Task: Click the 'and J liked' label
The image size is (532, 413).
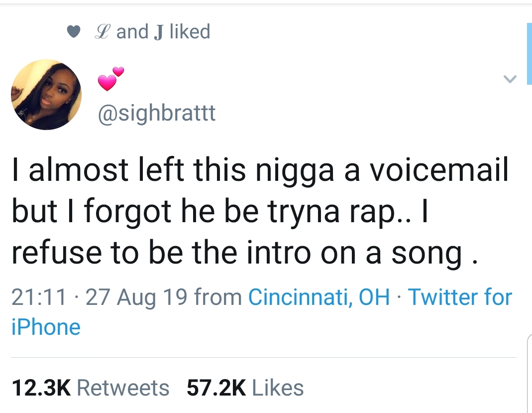Action: coord(164,31)
